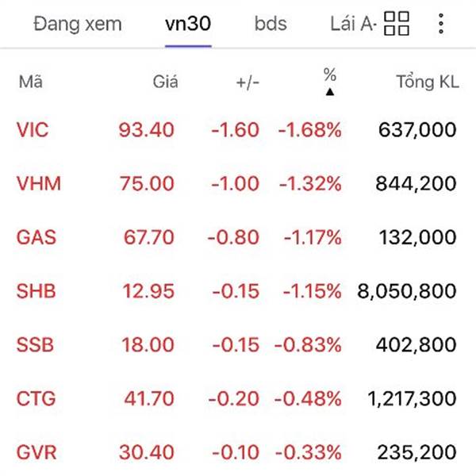
Task: Open the three-dot more options menu
Action: pos(441,24)
